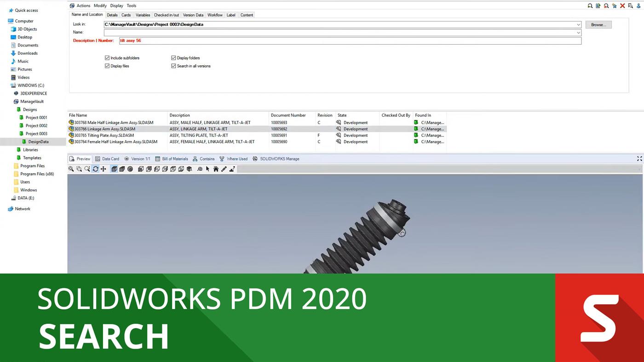Open the Actions menu
644x362 pixels.
coord(83,6)
